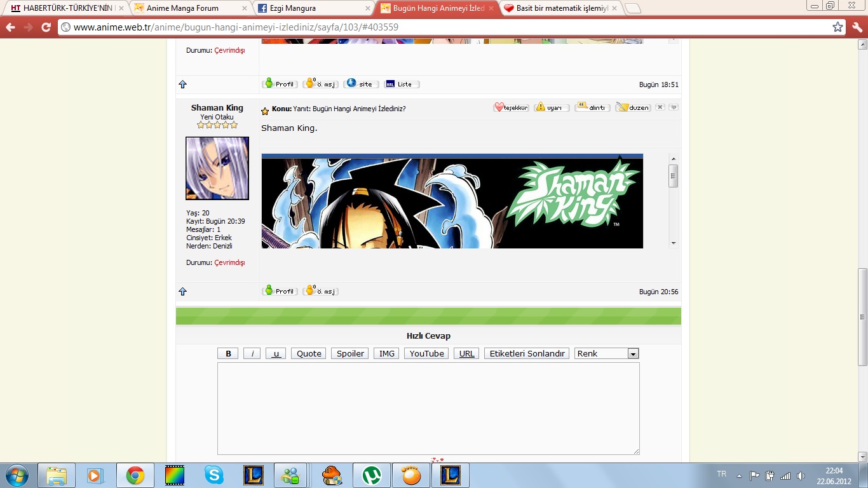Click the Chrome forward arrow
The image size is (868, 488).
point(28,27)
